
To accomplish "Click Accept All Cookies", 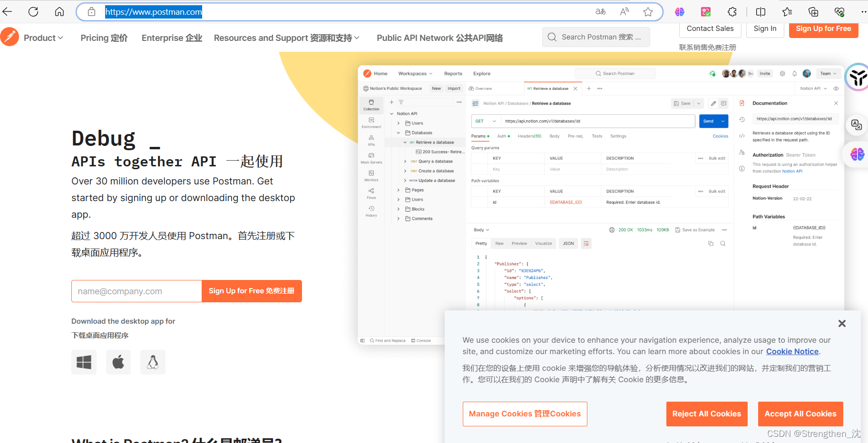I will (800, 414).
